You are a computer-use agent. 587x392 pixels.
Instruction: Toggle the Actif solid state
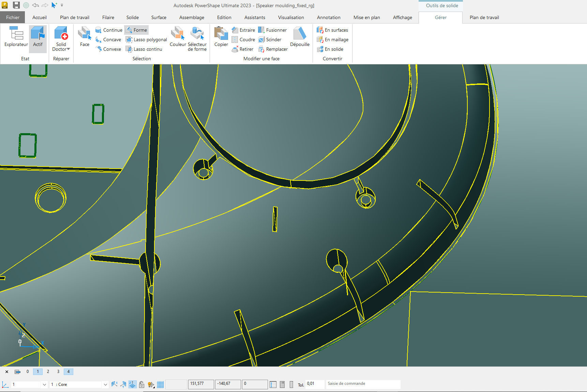coord(37,36)
